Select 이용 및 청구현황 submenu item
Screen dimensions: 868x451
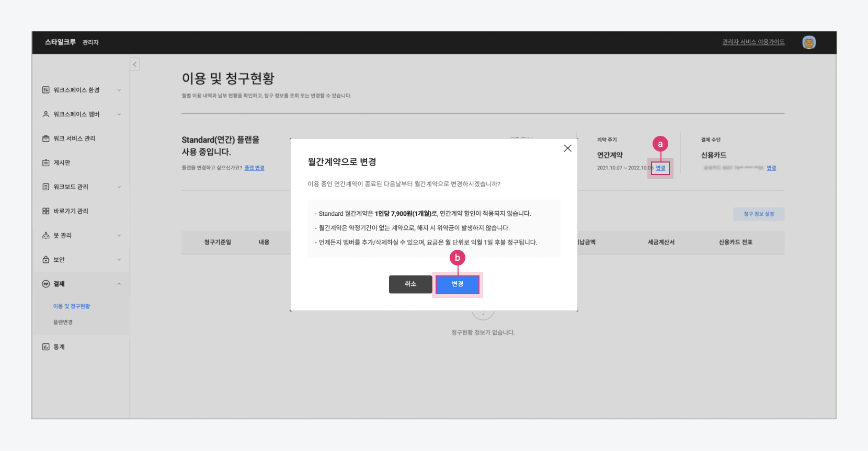(72, 306)
